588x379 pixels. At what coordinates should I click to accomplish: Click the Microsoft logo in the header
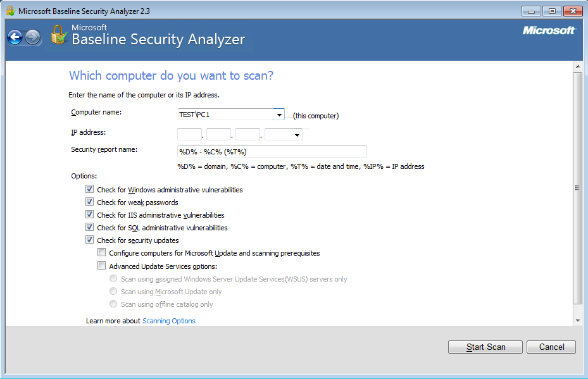(x=549, y=30)
